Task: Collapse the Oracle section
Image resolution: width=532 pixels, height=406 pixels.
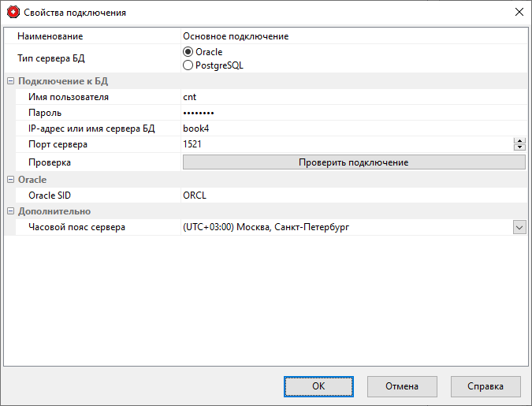Action: (10, 180)
